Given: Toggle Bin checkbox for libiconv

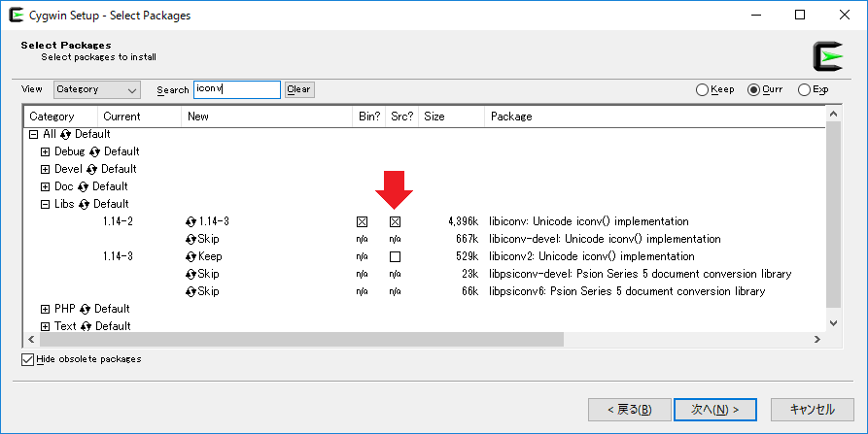Looking at the screenshot, I should 362,221.
